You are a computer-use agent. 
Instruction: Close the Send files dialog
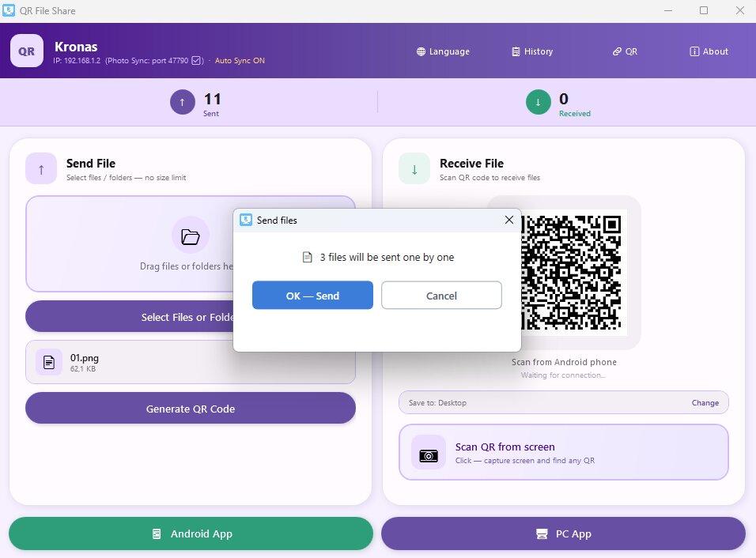[x=509, y=220]
